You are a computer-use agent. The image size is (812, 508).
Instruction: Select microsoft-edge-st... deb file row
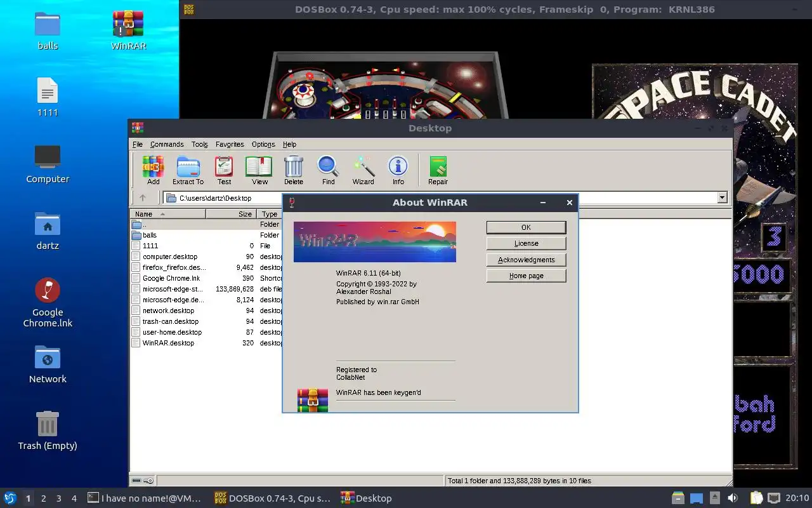206,289
